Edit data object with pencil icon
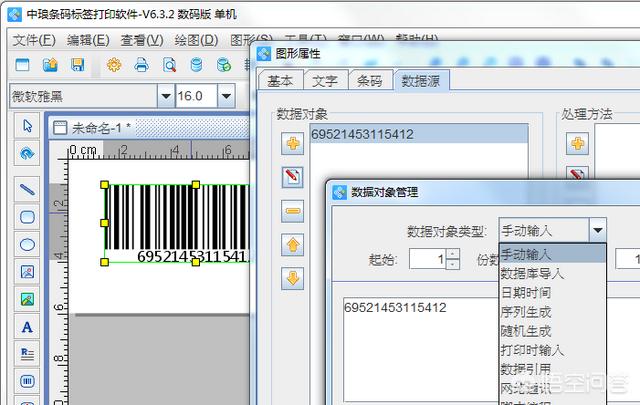Image resolution: width=640 pixels, height=405 pixels. pyautogui.click(x=293, y=177)
